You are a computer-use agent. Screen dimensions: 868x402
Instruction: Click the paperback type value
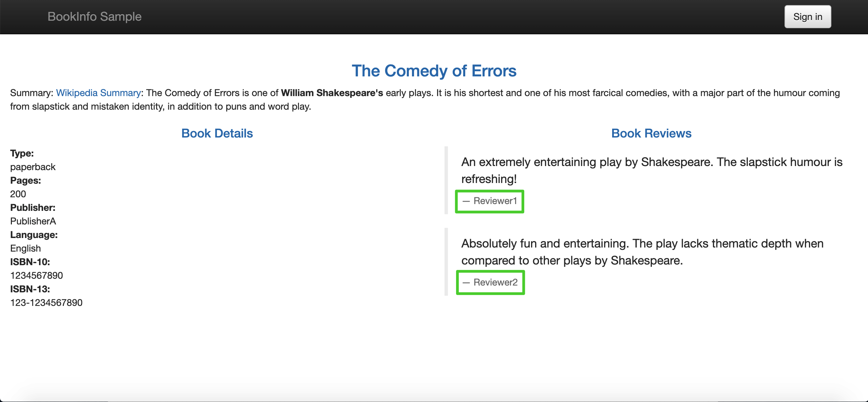tap(33, 166)
